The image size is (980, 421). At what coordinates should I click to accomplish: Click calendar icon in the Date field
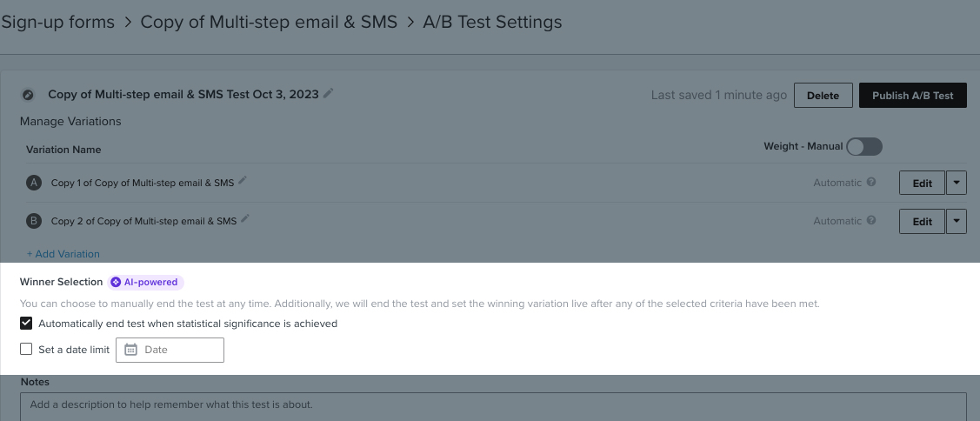131,350
